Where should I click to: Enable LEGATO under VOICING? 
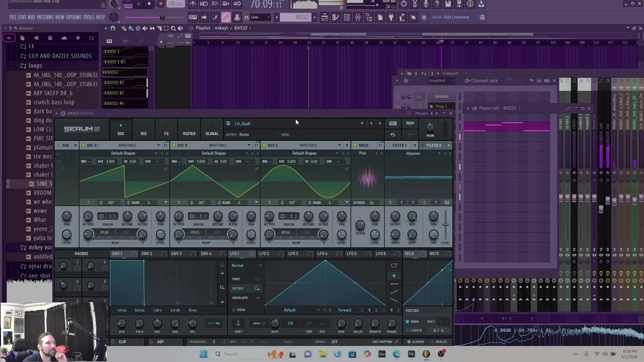point(408,330)
